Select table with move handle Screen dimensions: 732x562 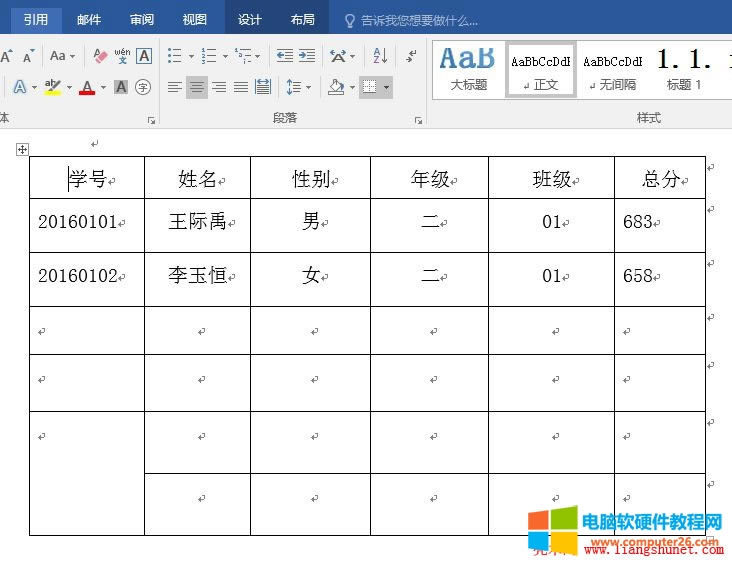pos(22,149)
